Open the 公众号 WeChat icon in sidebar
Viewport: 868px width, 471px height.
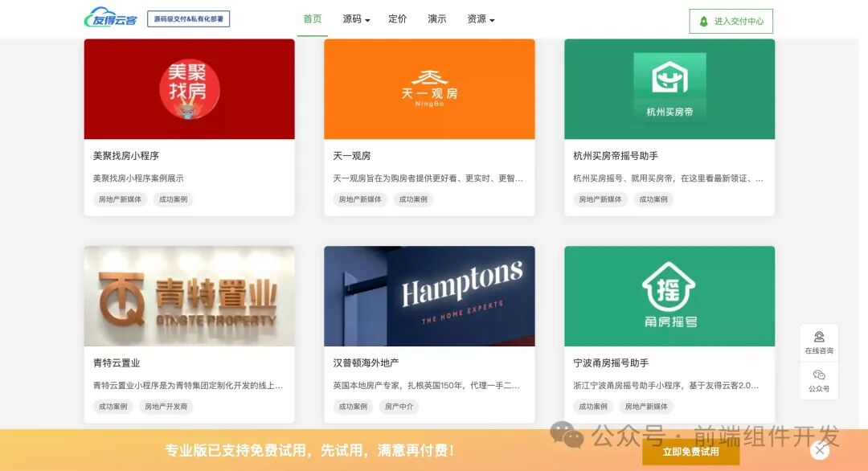819,381
